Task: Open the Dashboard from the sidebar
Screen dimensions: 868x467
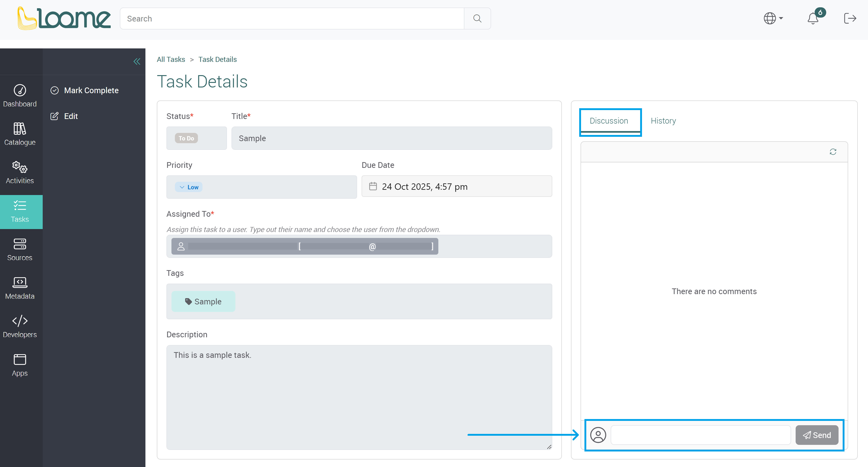Action: (20, 96)
